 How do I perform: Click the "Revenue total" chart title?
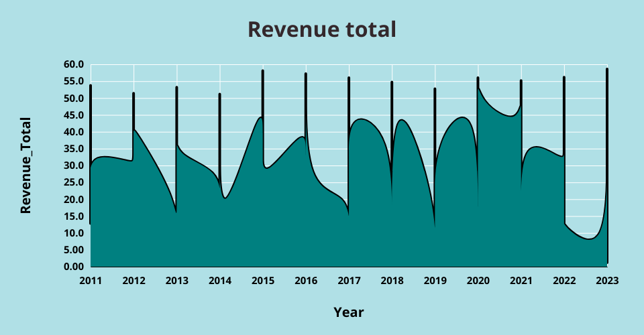322,29
